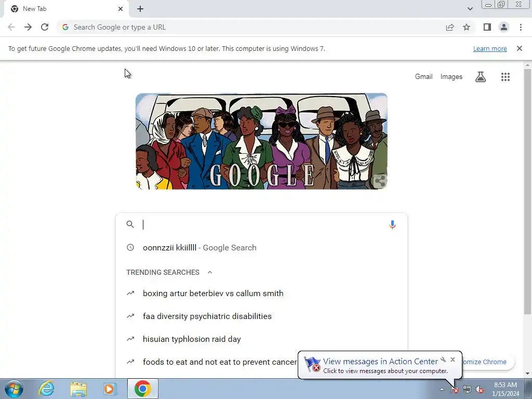
Task: Reload the page with the refresh icon
Action: (x=45, y=27)
